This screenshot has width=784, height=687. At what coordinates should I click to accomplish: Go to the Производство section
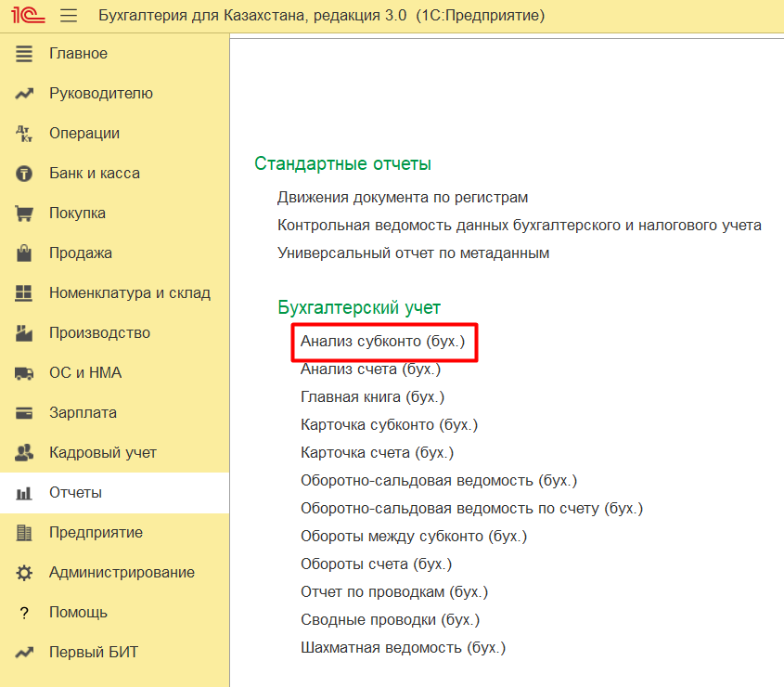[99, 333]
